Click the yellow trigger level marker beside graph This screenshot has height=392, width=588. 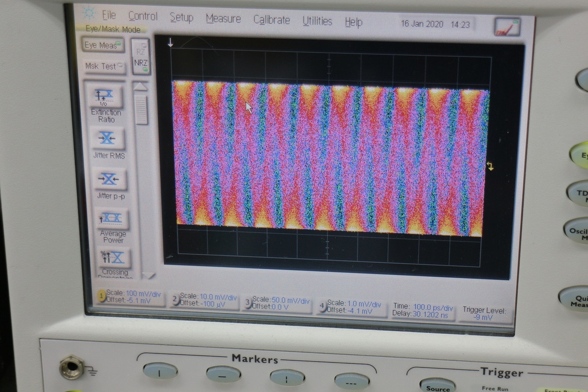coord(490,166)
